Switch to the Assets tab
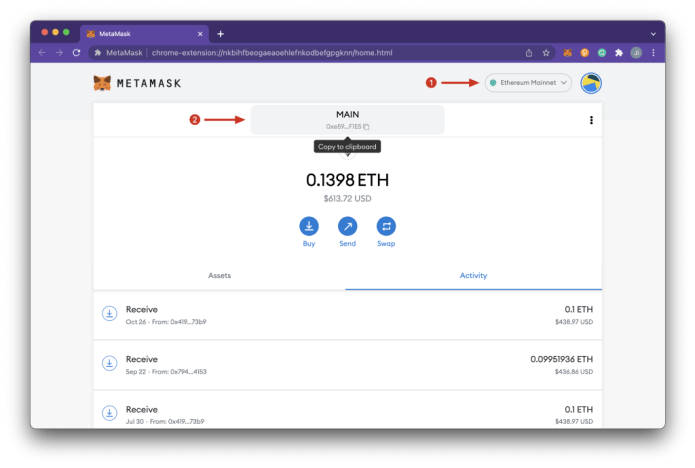The image size is (695, 468). [x=219, y=276]
